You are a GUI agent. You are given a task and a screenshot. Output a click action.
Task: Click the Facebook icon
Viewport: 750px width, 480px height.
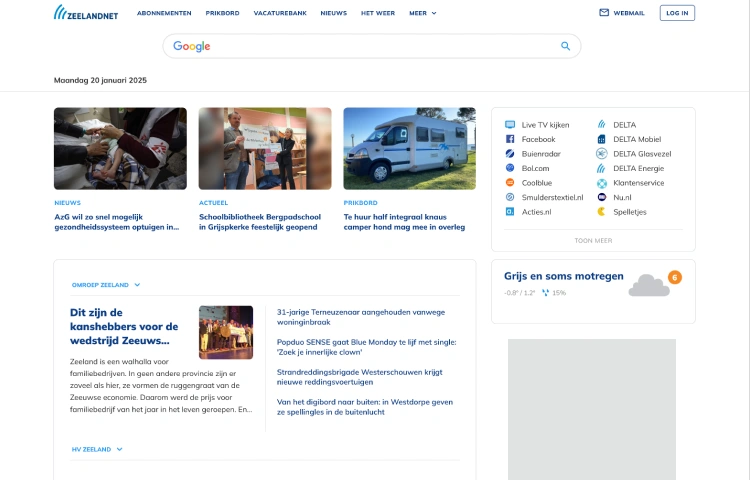click(510, 139)
